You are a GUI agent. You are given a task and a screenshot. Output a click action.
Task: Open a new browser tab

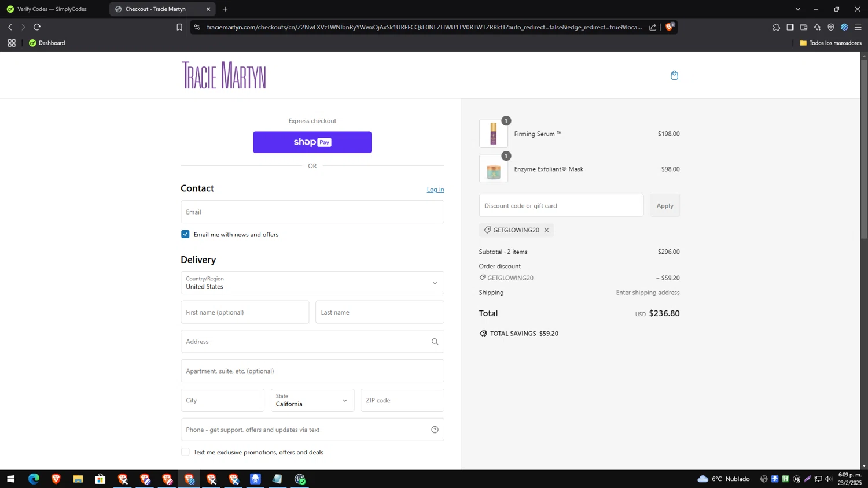(x=225, y=9)
